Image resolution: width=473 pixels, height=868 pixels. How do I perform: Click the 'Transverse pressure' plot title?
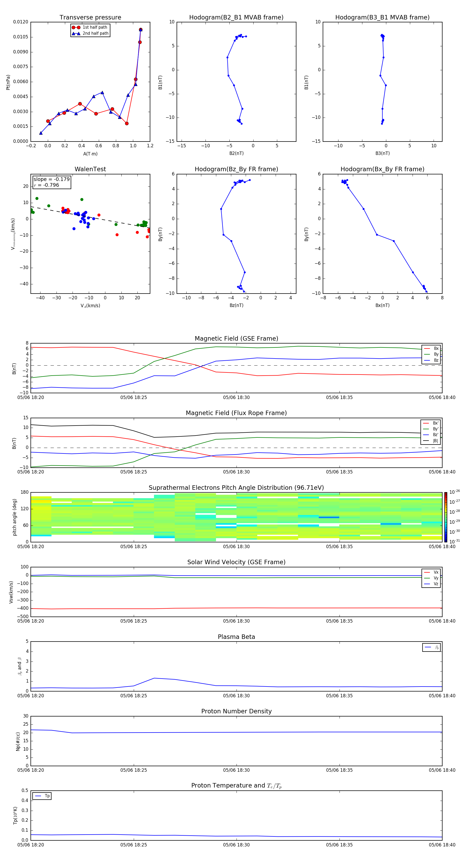tap(90, 18)
